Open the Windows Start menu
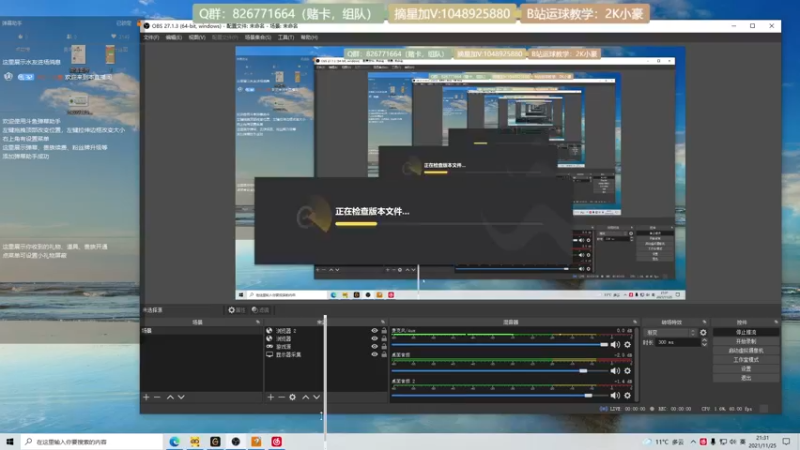Image resolution: width=800 pixels, height=450 pixels. point(10,441)
